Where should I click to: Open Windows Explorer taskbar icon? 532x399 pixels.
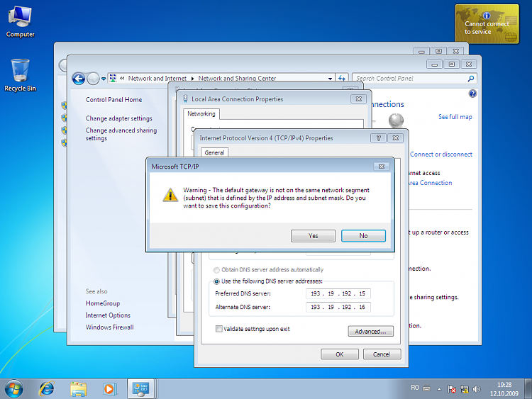[x=78, y=388]
